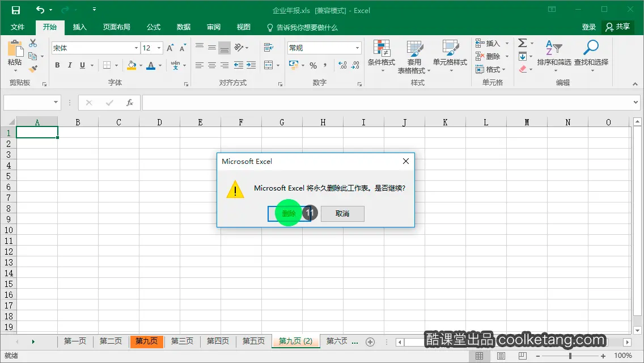Click the 取消 cancel button in the dialog
644x363 pixels.
(x=342, y=213)
